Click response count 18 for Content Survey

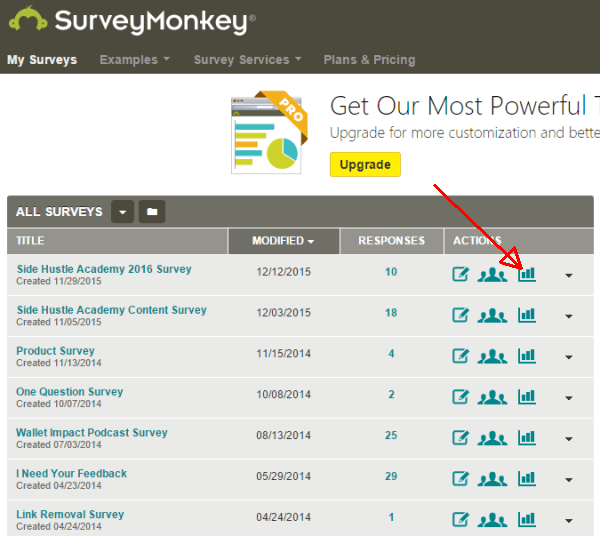pyautogui.click(x=391, y=313)
